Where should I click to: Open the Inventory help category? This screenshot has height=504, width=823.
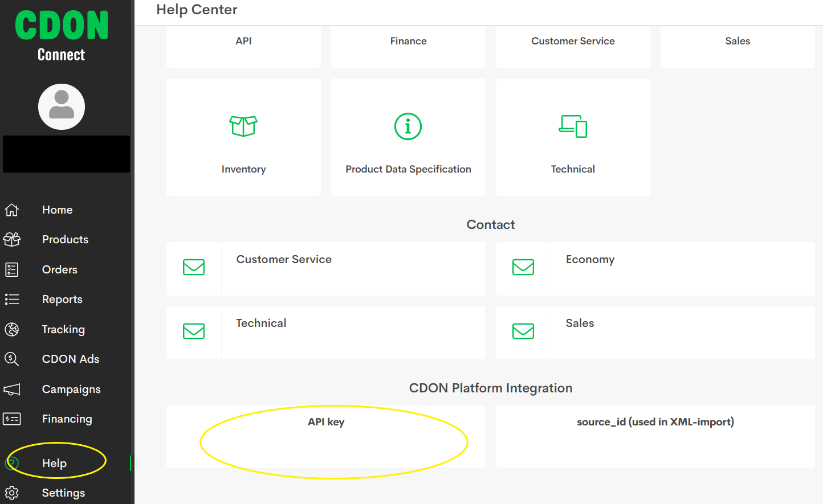pyautogui.click(x=243, y=137)
